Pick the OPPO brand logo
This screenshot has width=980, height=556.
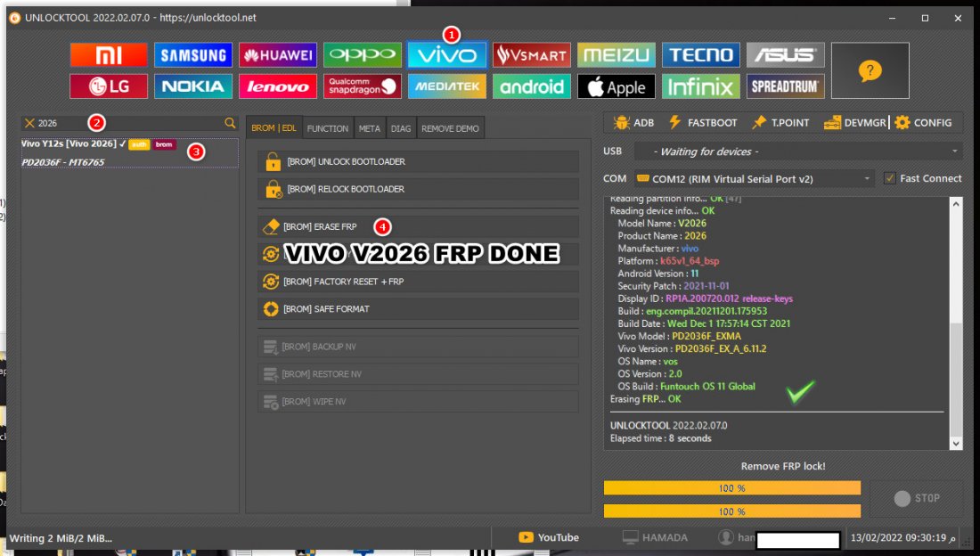click(363, 55)
